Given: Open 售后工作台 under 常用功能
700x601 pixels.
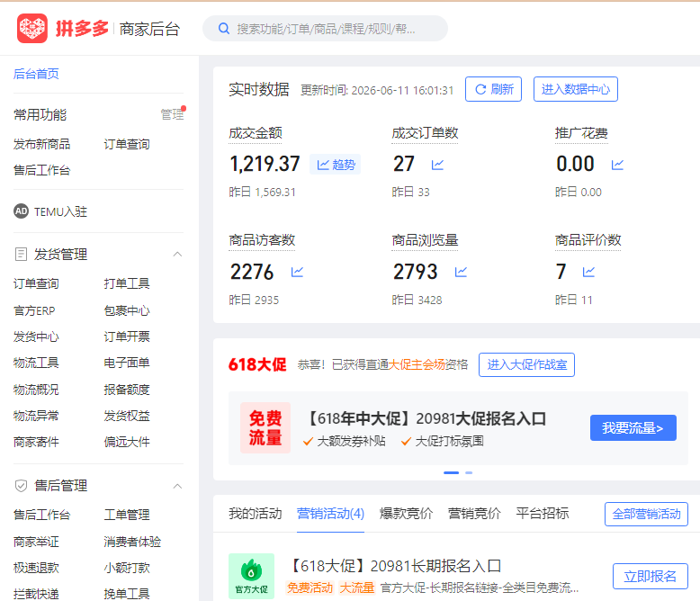Looking at the screenshot, I should click(x=42, y=170).
